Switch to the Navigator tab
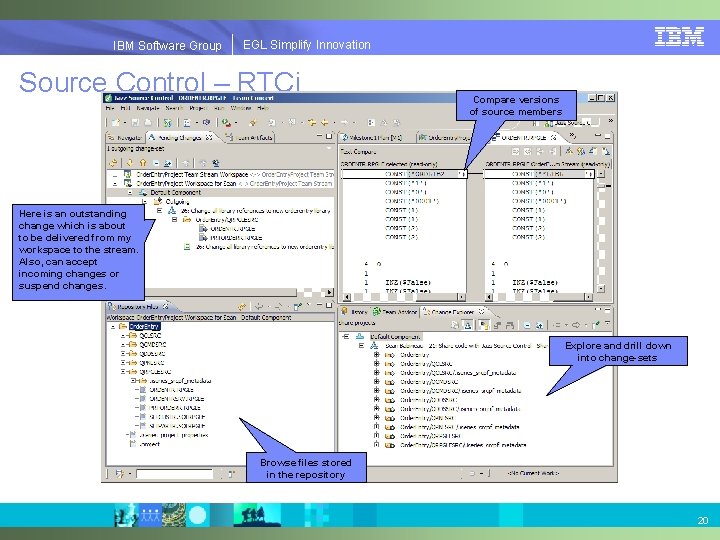Screen dimensions: 720x540 click(125, 137)
